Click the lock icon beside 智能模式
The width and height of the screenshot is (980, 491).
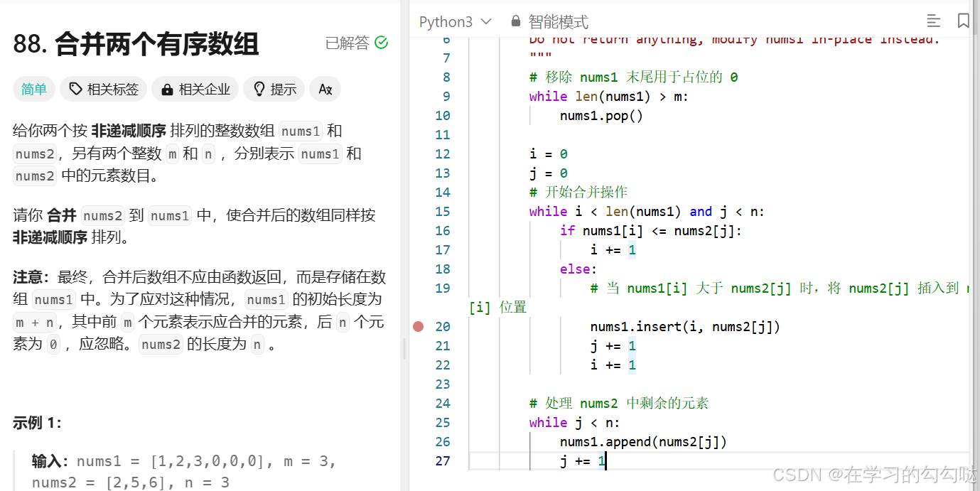coord(515,21)
